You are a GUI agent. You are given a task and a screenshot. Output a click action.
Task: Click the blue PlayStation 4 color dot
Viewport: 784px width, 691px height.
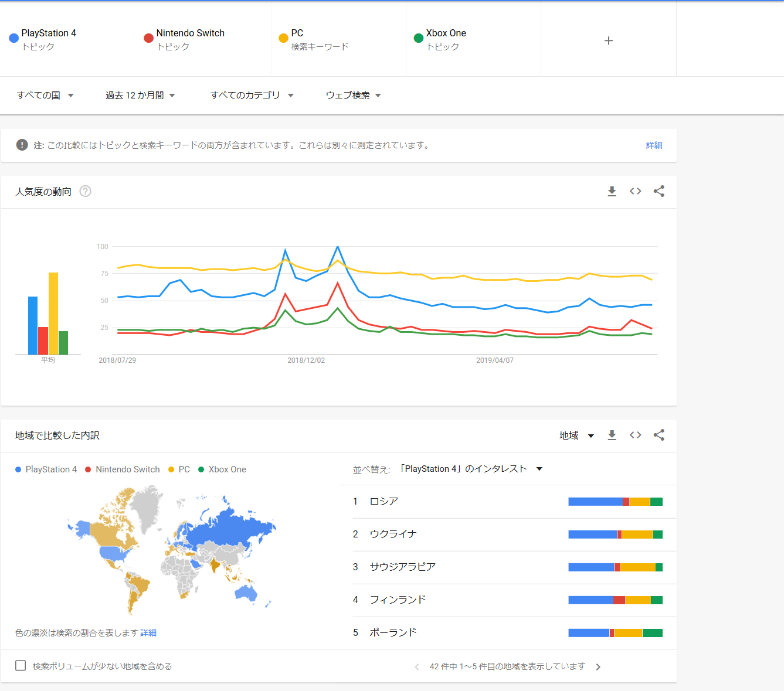pos(14,38)
